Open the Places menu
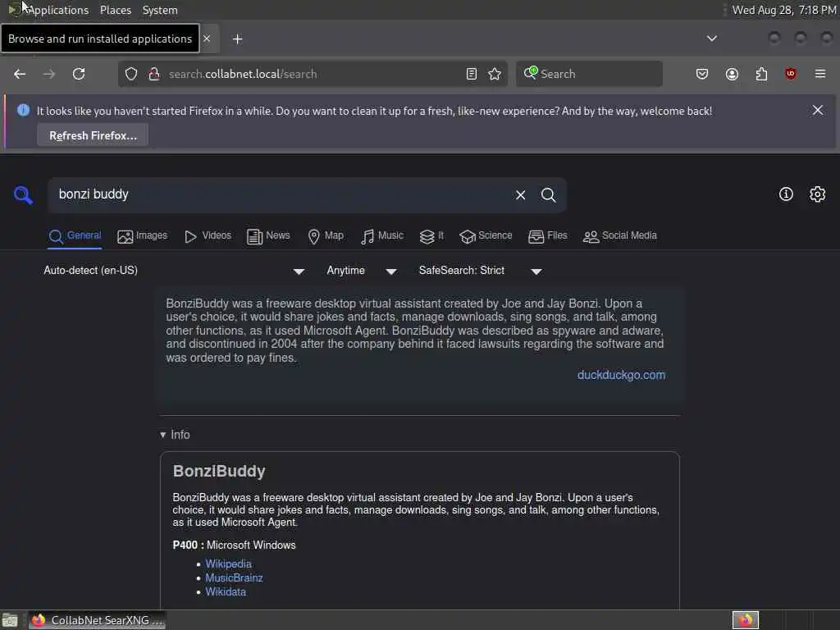 pyautogui.click(x=115, y=10)
